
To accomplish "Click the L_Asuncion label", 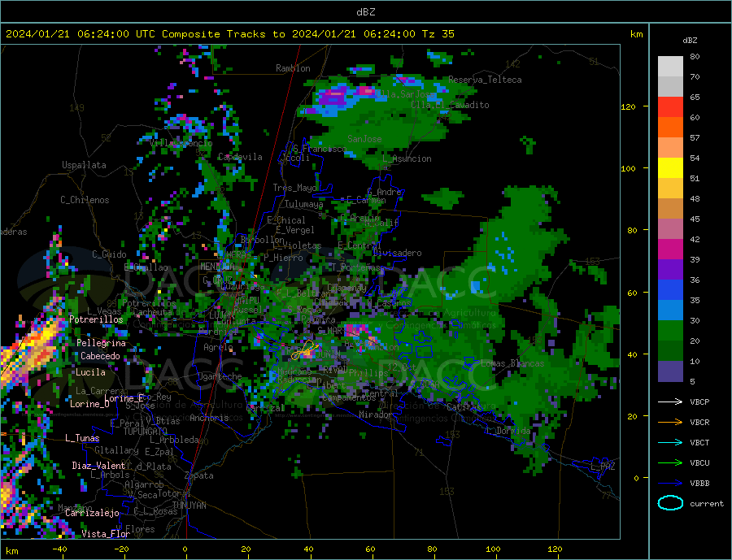I will coord(407,158).
